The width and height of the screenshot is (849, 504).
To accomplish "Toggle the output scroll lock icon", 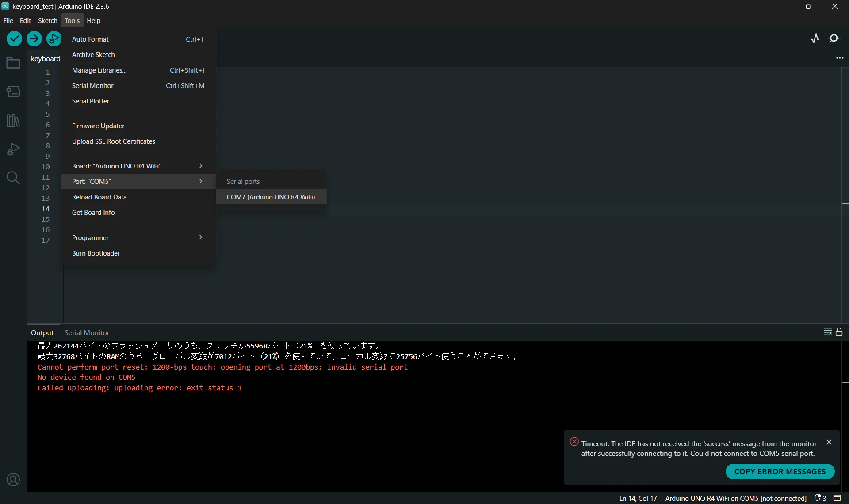I will pos(839,332).
